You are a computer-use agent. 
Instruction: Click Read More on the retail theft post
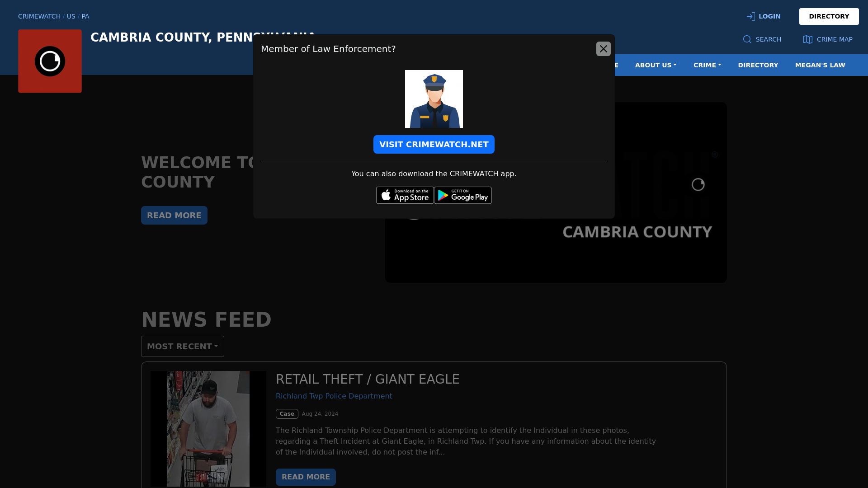coord(306,477)
